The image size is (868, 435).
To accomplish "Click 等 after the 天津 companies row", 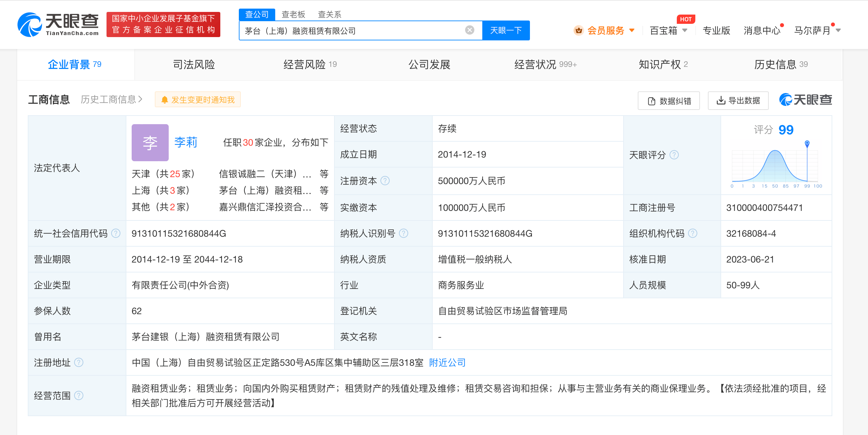I will (324, 174).
